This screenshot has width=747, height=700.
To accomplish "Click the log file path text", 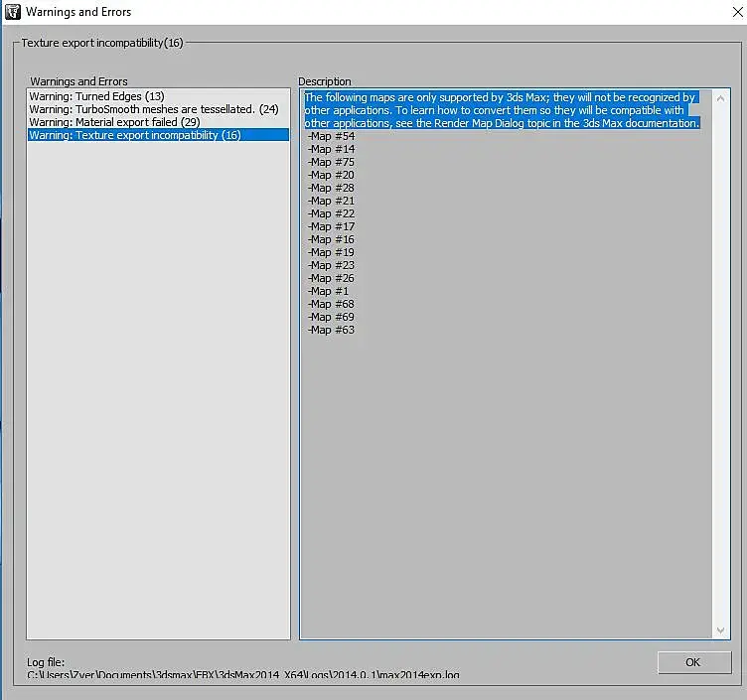I will [243, 675].
